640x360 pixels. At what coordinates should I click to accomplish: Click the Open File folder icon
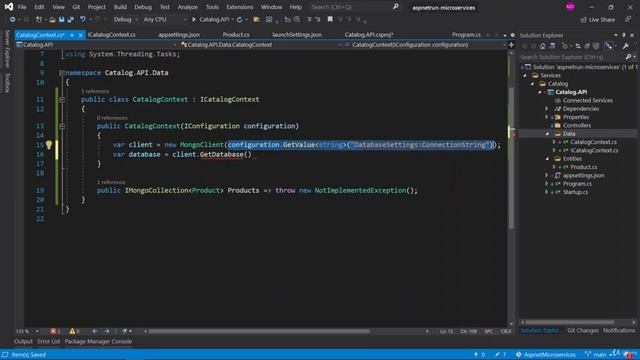(52, 20)
